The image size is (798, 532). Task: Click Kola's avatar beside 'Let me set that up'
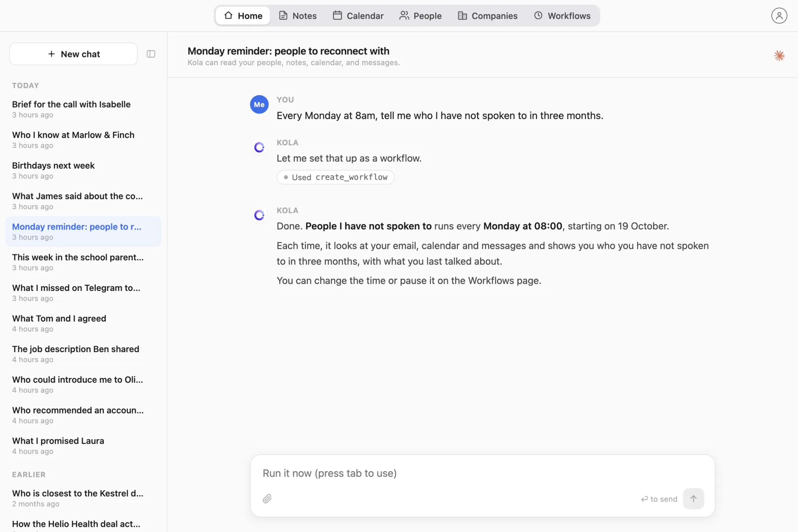click(259, 147)
